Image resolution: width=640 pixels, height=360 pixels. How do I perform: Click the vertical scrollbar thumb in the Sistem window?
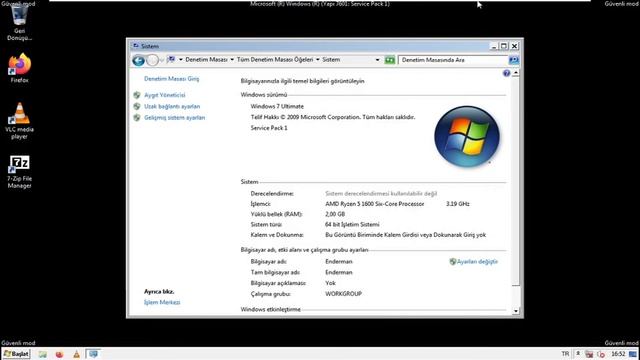point(516,181)
